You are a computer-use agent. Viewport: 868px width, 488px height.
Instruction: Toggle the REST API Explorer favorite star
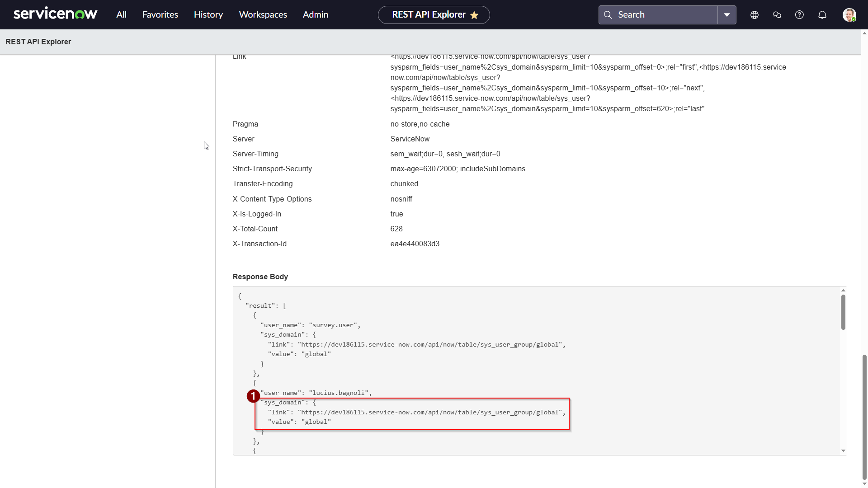(x=474, y=15)
